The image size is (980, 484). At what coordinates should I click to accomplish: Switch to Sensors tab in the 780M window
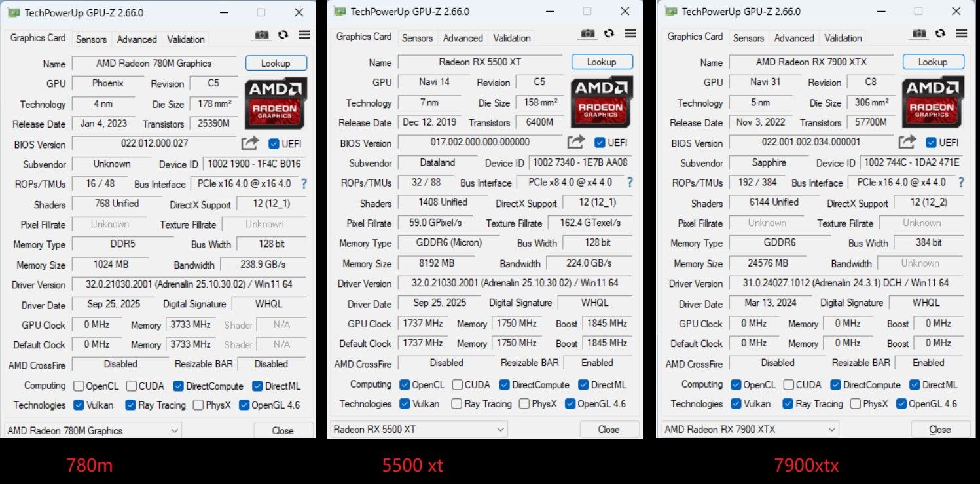point(91,39)
